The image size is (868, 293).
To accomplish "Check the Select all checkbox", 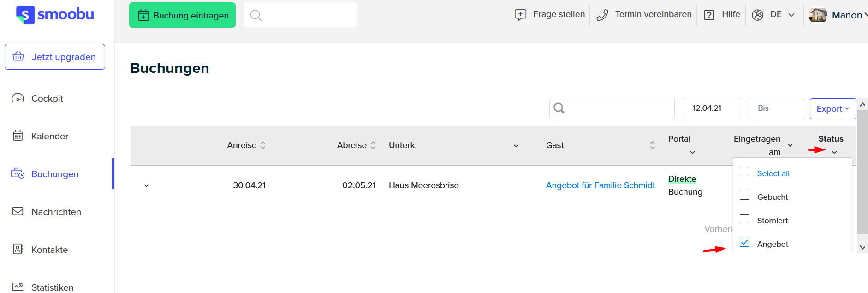I will 744,172.
